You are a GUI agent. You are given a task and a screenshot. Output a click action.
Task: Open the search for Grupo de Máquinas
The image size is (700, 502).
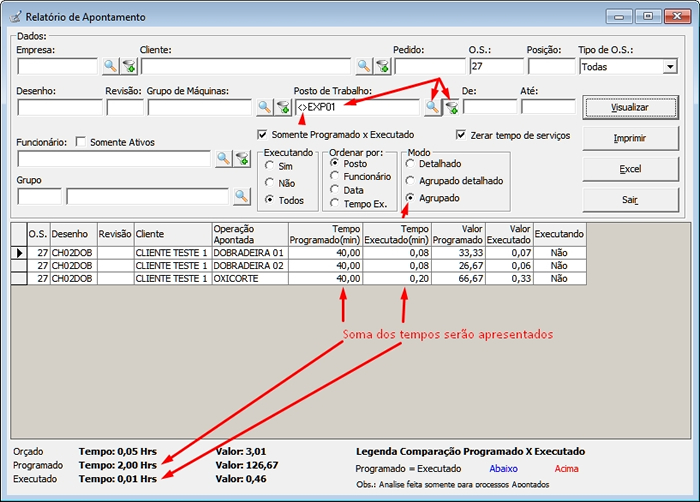click(264, 107)
